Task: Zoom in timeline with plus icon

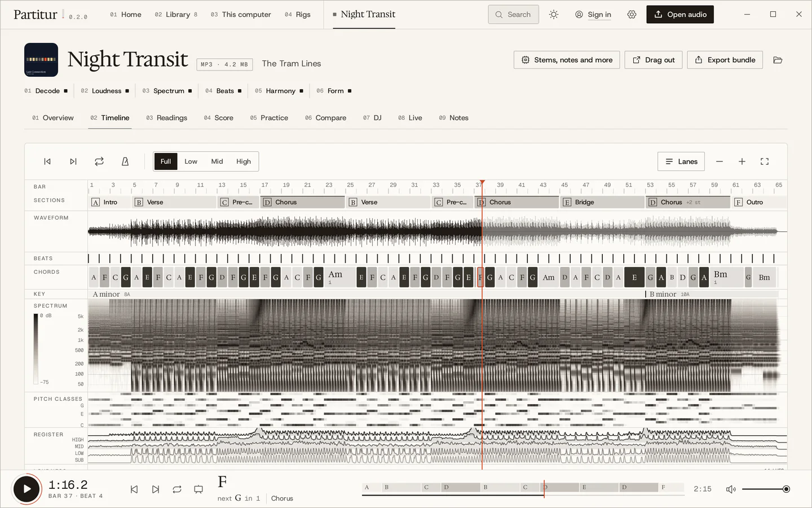Action: coord(742,161)
